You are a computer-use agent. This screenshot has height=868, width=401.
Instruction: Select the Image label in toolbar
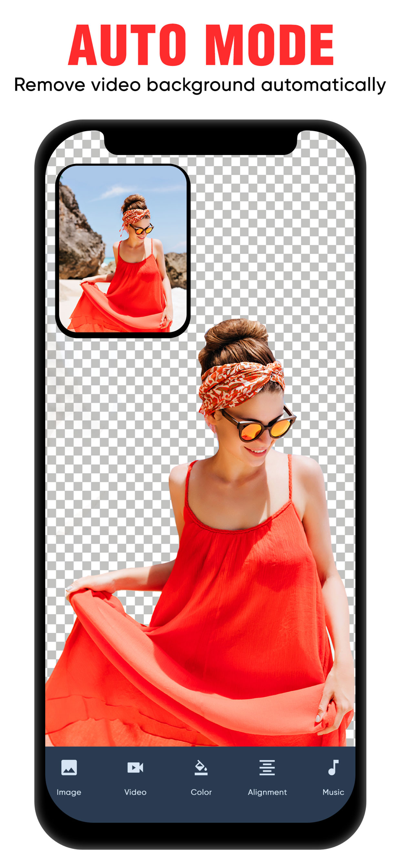tap(69, 792)
